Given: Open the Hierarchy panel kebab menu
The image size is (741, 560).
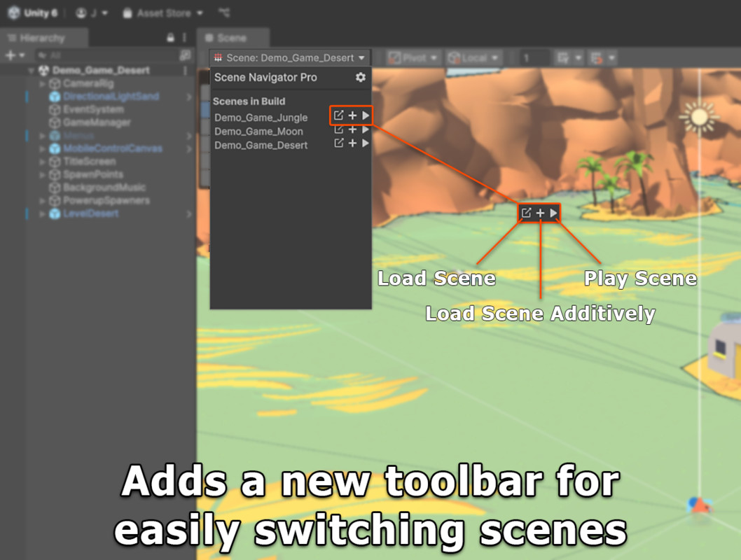Looking at the screenshot, I should [x=184, y=38].
